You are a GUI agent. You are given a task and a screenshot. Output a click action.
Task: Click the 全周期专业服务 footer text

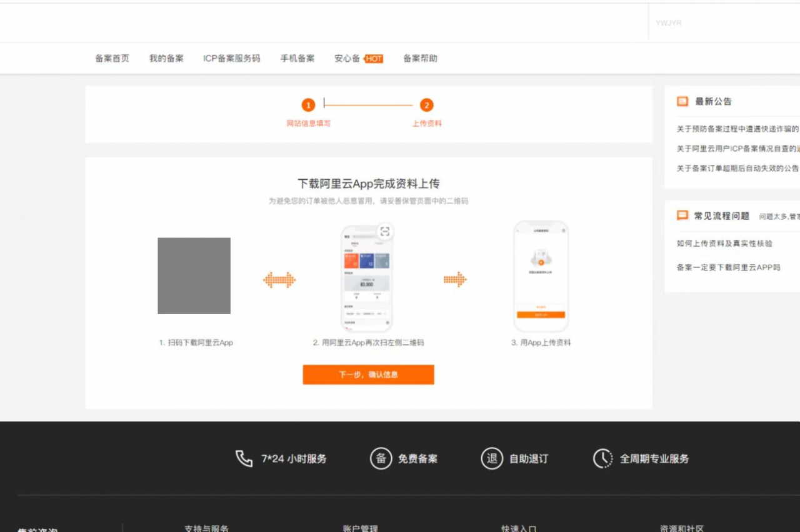pos(654,459)
